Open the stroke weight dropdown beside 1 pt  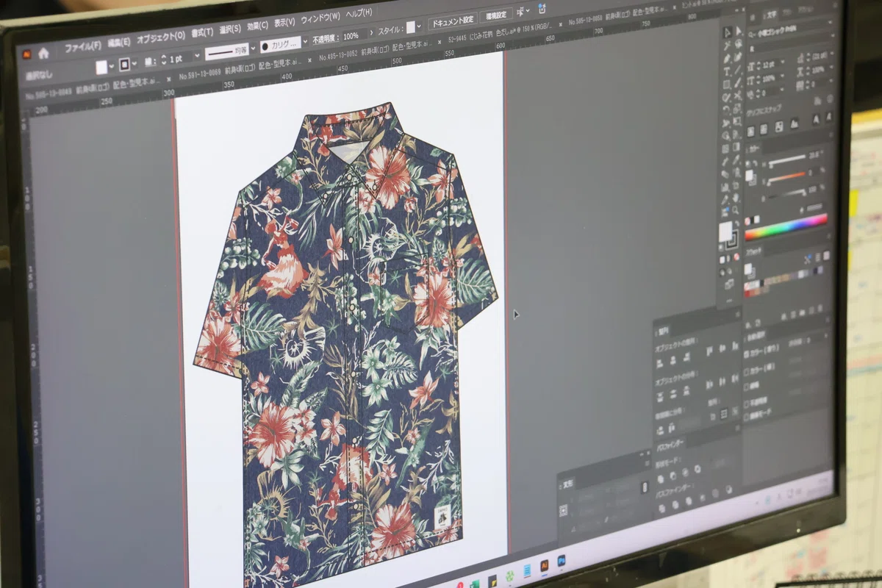pos(197,57)
